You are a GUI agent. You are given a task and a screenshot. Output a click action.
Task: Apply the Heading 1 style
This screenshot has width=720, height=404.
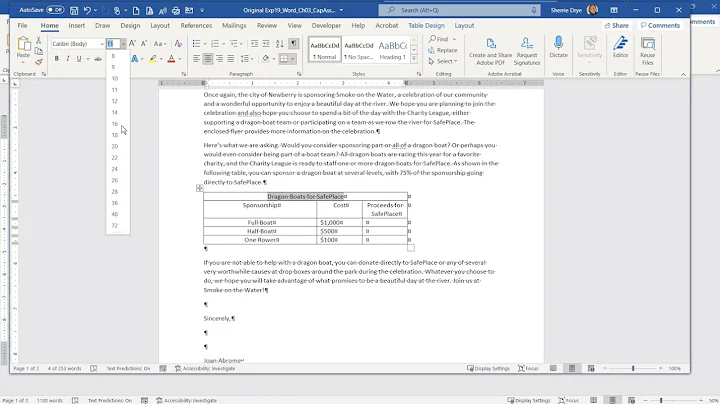tap(393, 50)
